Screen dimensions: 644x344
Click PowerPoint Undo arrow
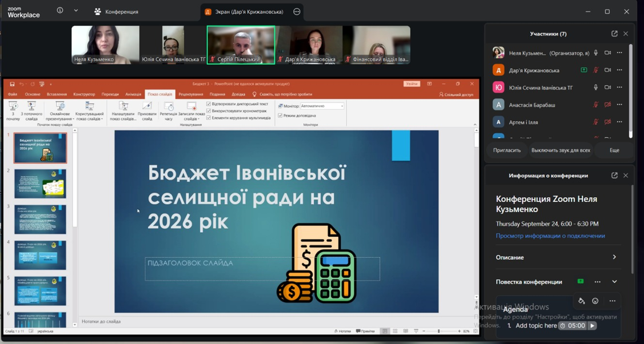(21, 84)
